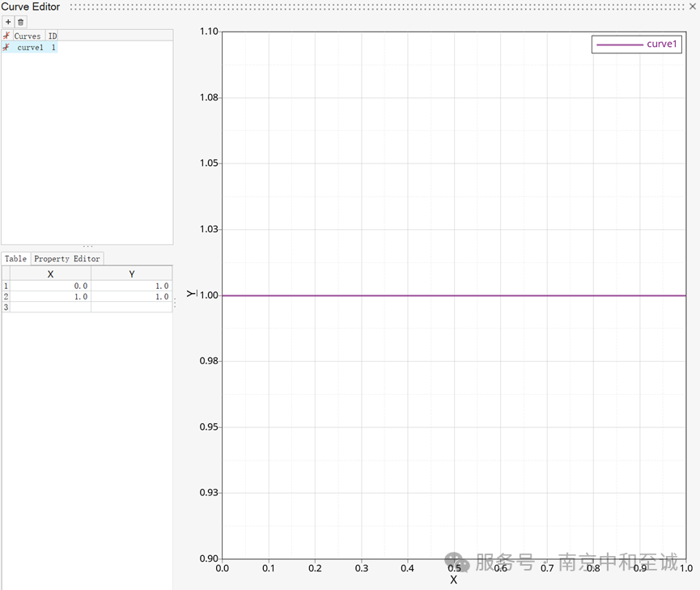The height and width of the screenshot is (590, 700).
Task: Click the X cell of row 2 showing 1.0
Action: 50,296
